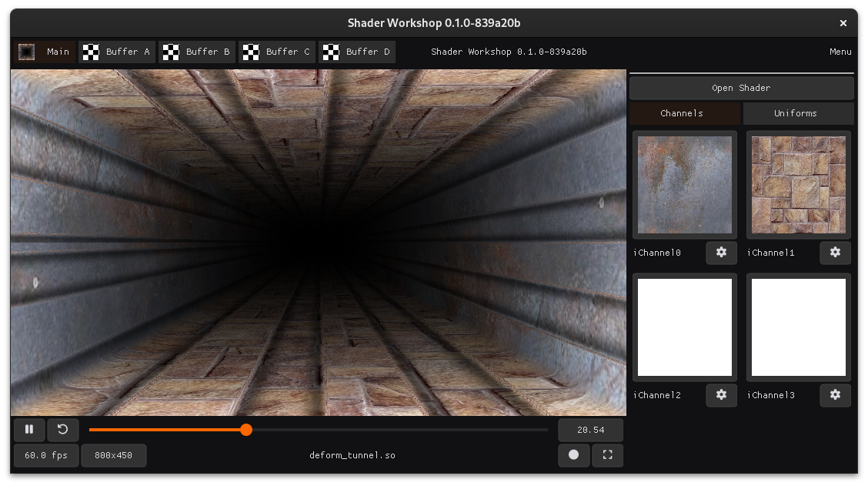Click the iChannel1 label
868x486 pixels.
click(x=770, y=253)
